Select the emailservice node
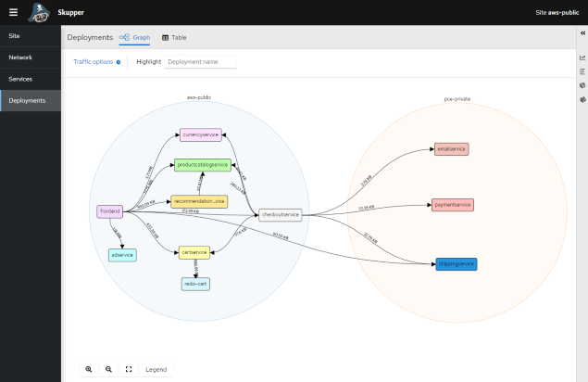This screenshot has width=588, height=382. (452, 149)
